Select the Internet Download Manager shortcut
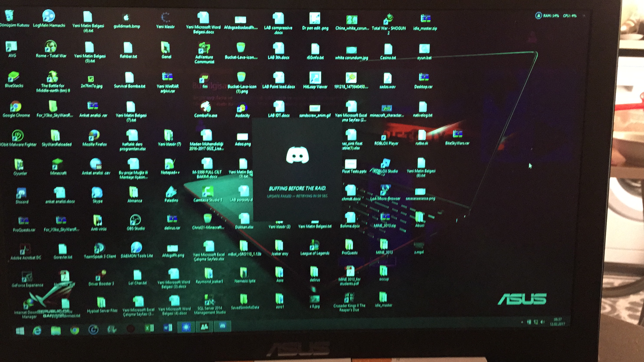 (x=29, y=309)
